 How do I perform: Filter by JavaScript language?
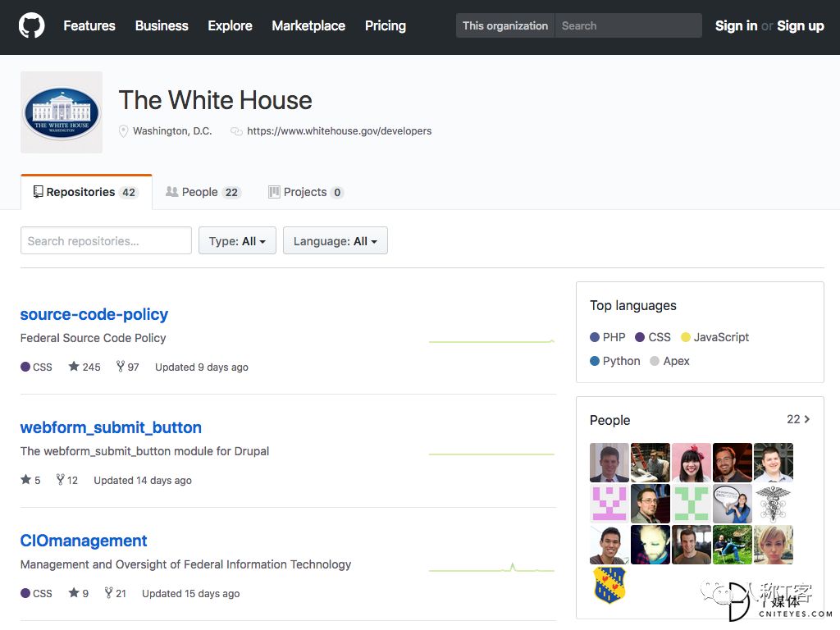[714, 337]
